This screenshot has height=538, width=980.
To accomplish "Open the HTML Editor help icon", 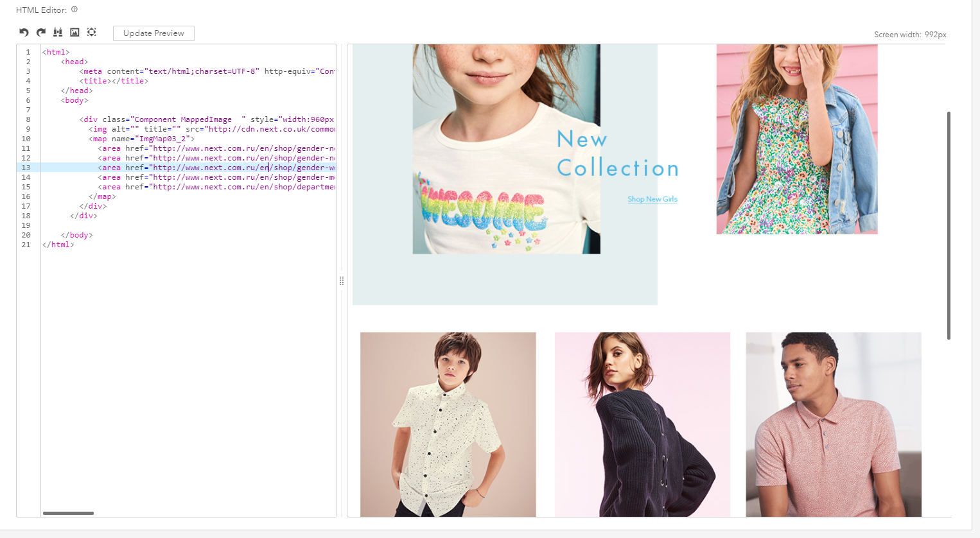I will 74,10.
